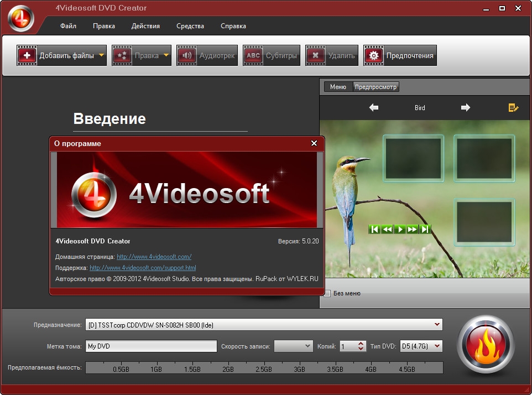Open the Справка menu

click(233, 26)
